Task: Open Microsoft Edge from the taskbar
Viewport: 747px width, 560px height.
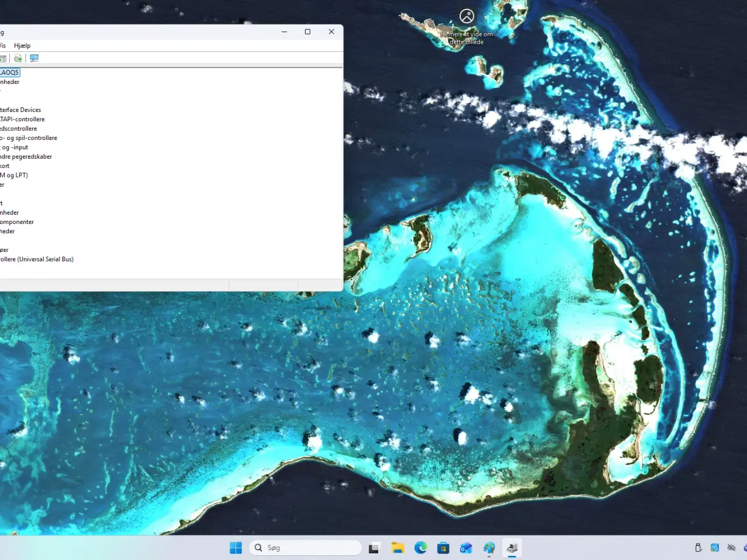Action: (420, 548)
